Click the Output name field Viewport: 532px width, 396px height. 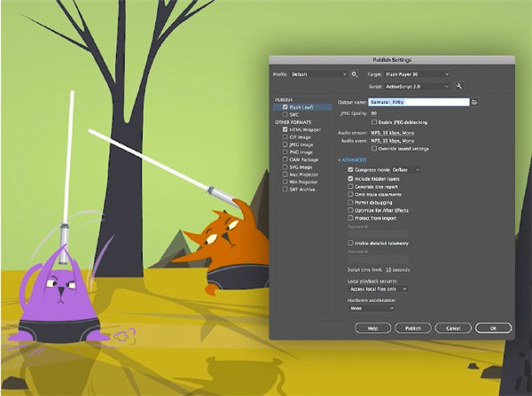[419, 102]
